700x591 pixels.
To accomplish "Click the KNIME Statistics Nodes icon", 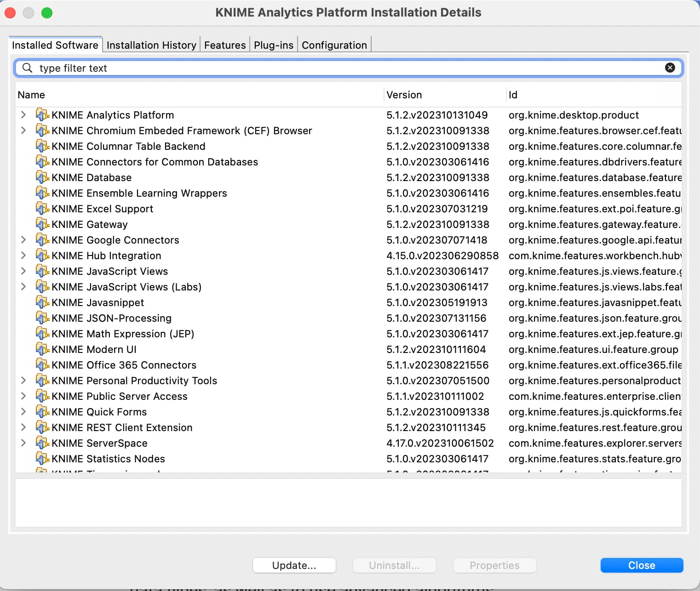I will 42,459.
